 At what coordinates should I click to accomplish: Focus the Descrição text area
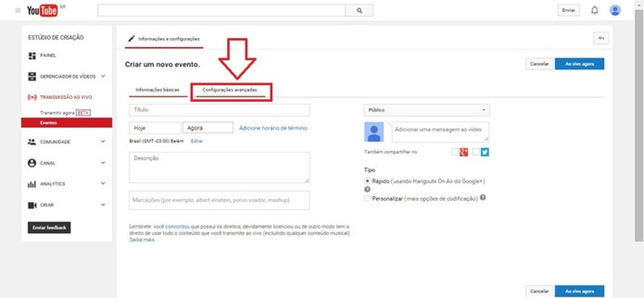(x=219, y=168)
